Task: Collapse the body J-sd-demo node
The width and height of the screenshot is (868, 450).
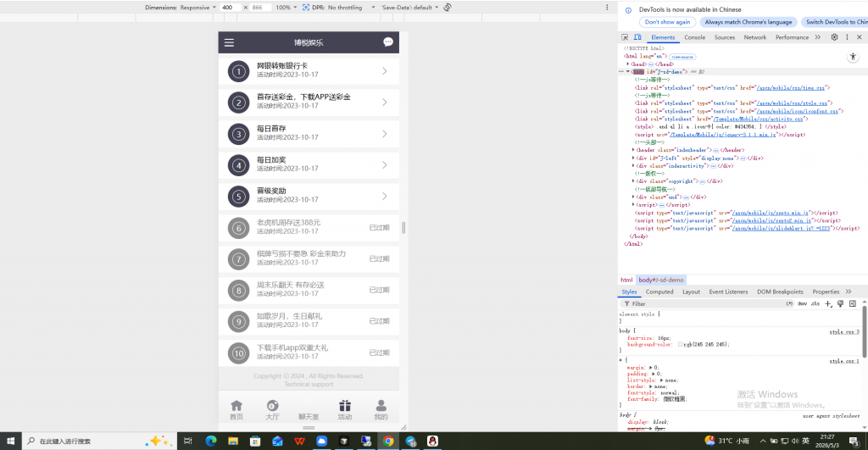Action: (x=628, y=72)
